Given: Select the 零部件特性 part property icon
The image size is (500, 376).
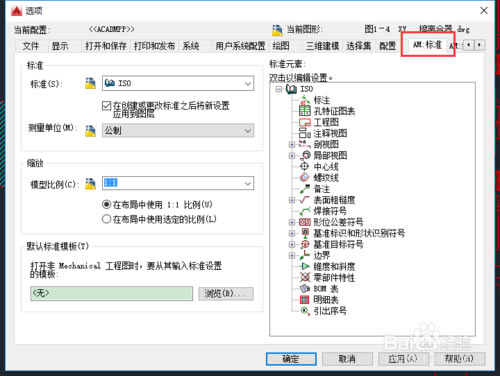Looking at the screenshot, I should pyautogui.click(x=305, y=277).
